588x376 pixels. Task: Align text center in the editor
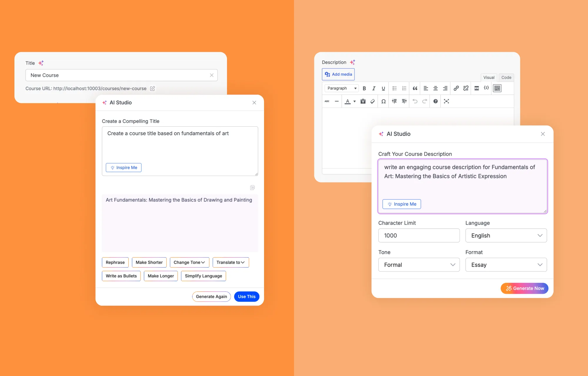[x=435, y=88]
